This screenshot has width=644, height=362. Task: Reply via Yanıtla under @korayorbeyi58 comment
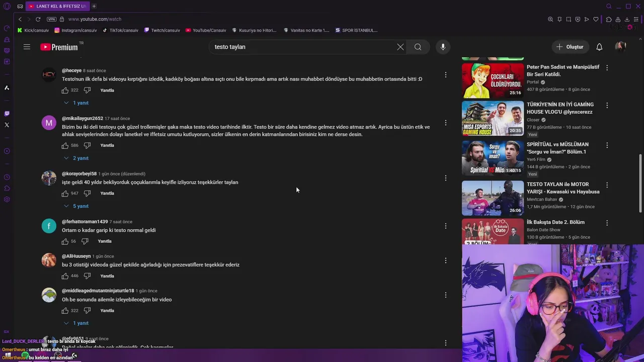click(x=107, y=193)
